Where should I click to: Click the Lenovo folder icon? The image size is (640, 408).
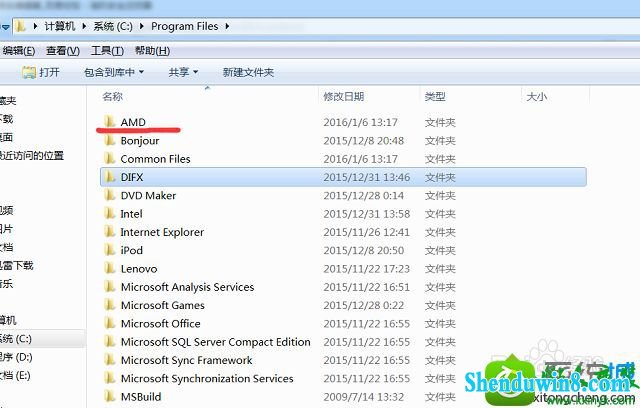click(x=109, y=268)
